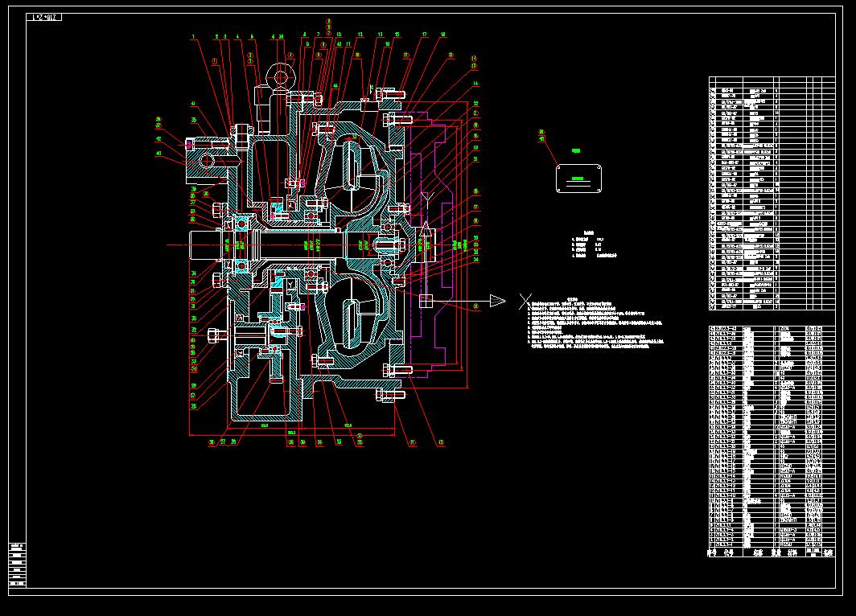Select the white X mark beside the notes
The width and height of the screenshot is (856, 616).
[x=525, y=302]
